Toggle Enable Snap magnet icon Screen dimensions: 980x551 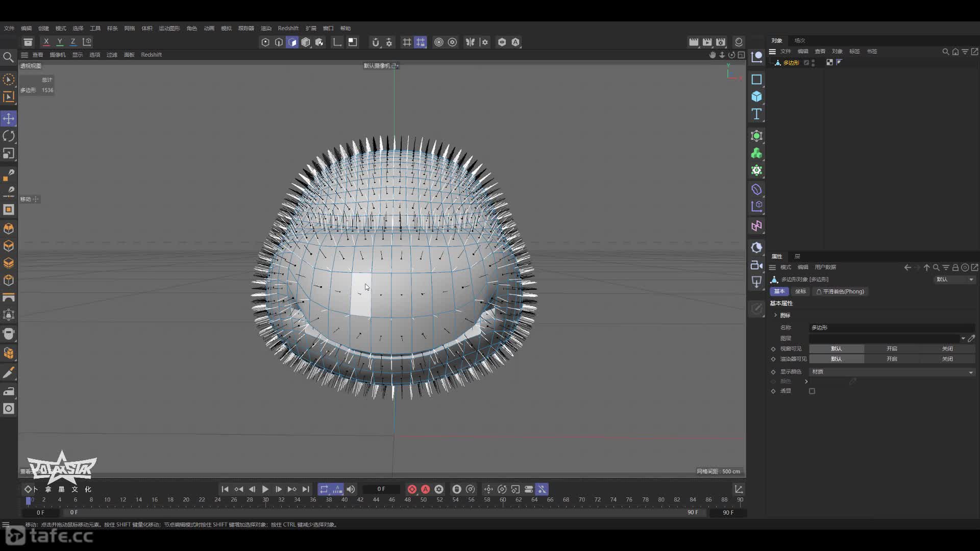376,42
